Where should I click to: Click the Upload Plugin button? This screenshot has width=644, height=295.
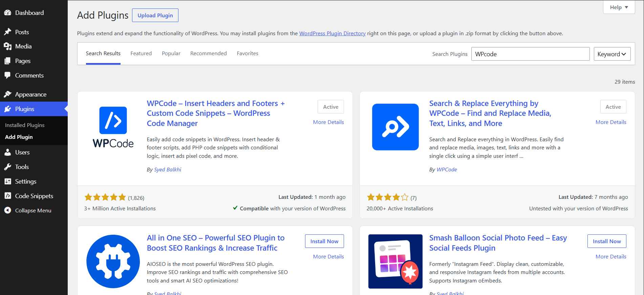(x=155, y=15)
